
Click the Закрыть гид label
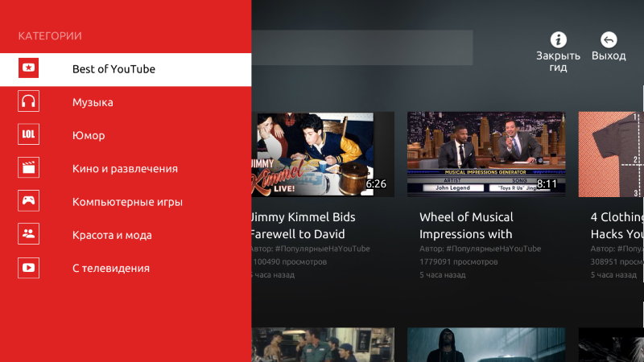pos(558,61)
